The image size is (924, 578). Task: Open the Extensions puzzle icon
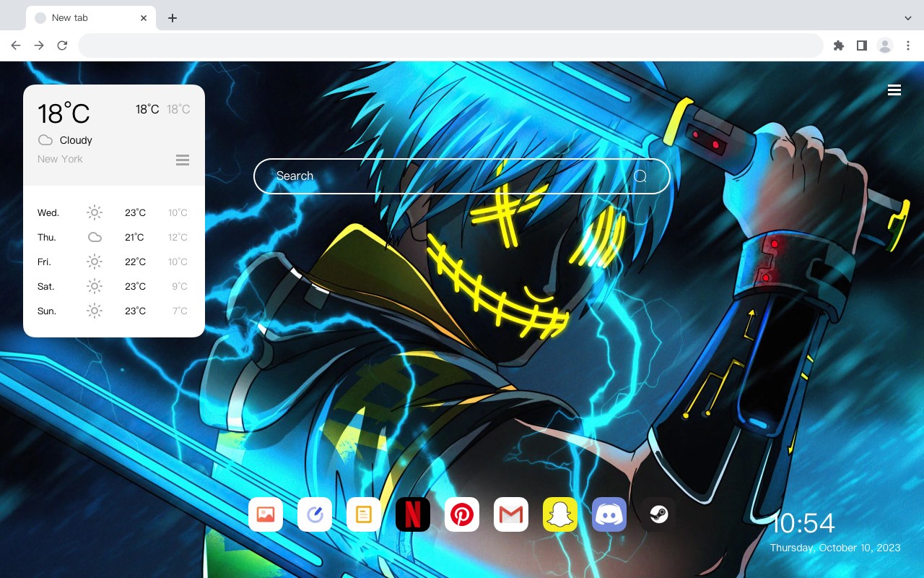[839, 46]
